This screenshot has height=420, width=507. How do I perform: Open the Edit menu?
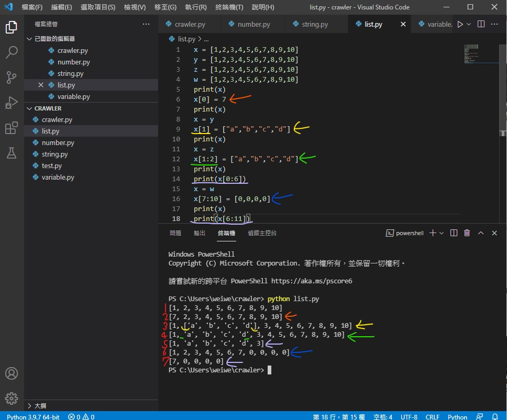(x=61, y=7)
